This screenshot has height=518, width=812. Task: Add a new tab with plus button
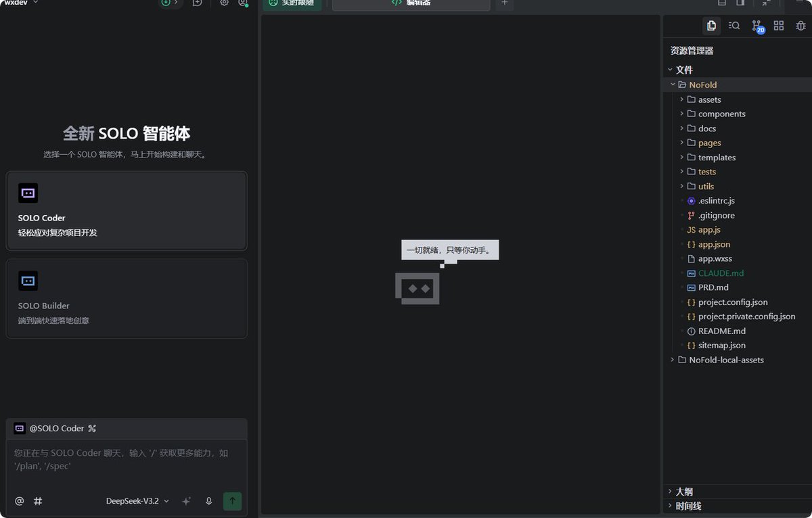coord(504,3)
